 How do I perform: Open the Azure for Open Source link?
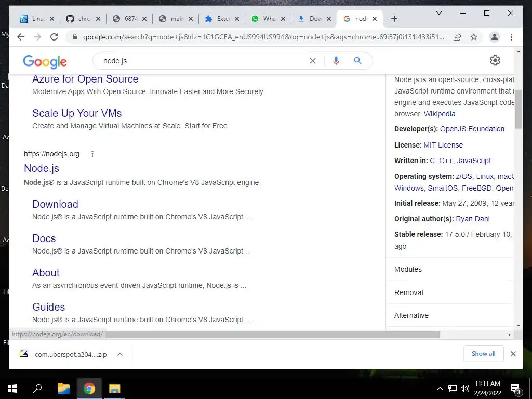(x=85, y=79)
